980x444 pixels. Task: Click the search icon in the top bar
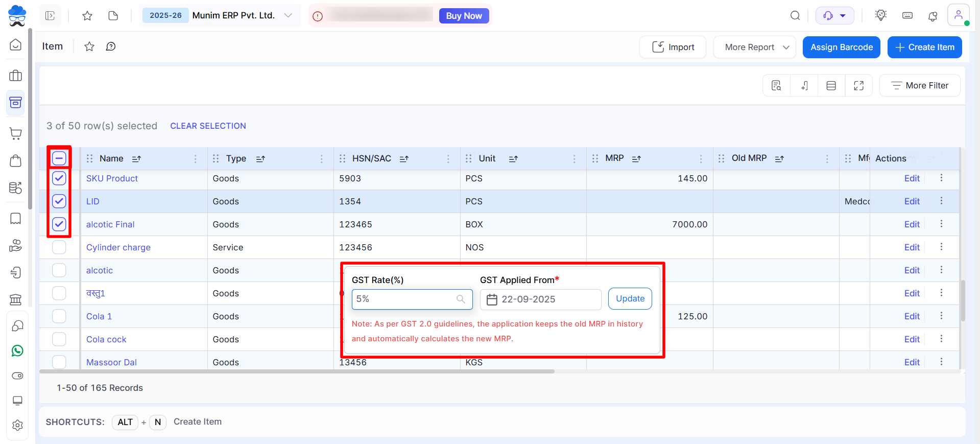coord(795,16)
